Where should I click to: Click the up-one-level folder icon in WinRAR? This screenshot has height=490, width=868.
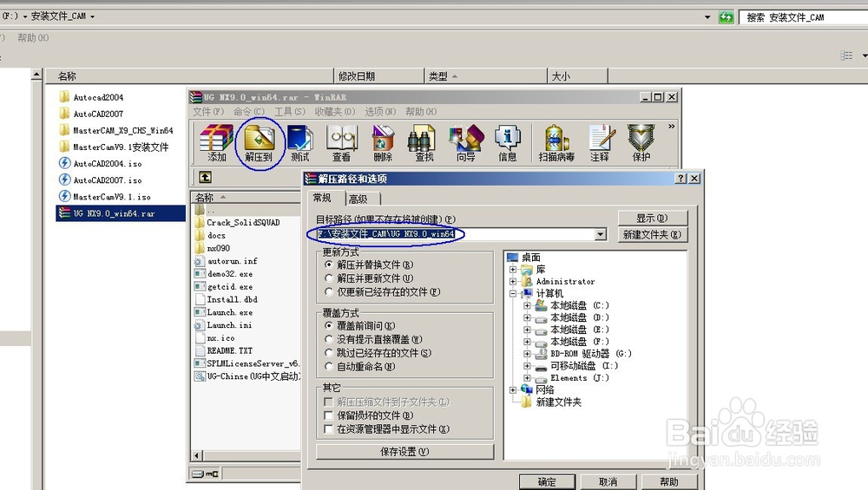coord(206,177)
